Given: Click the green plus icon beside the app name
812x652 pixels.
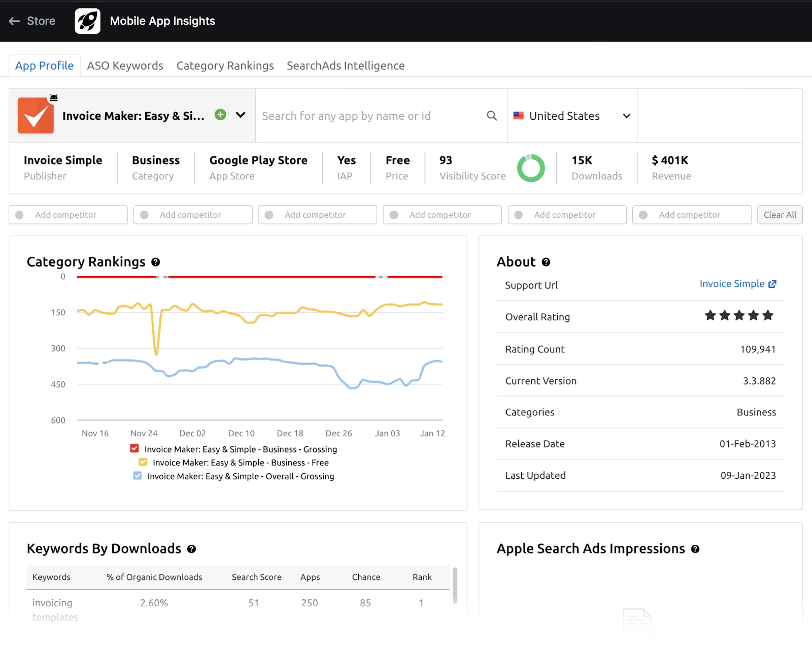Looking at the screenshot, I should (x=220, y=115).
